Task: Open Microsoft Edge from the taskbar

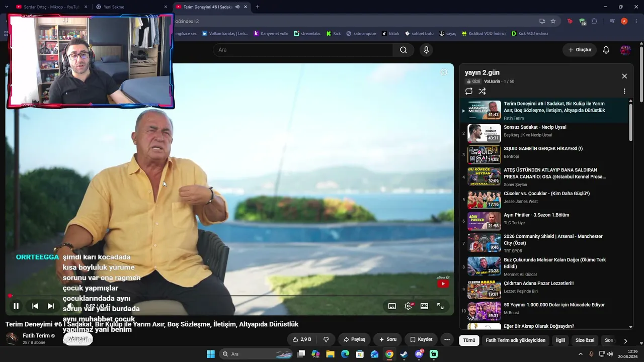Action: [345, 354]
